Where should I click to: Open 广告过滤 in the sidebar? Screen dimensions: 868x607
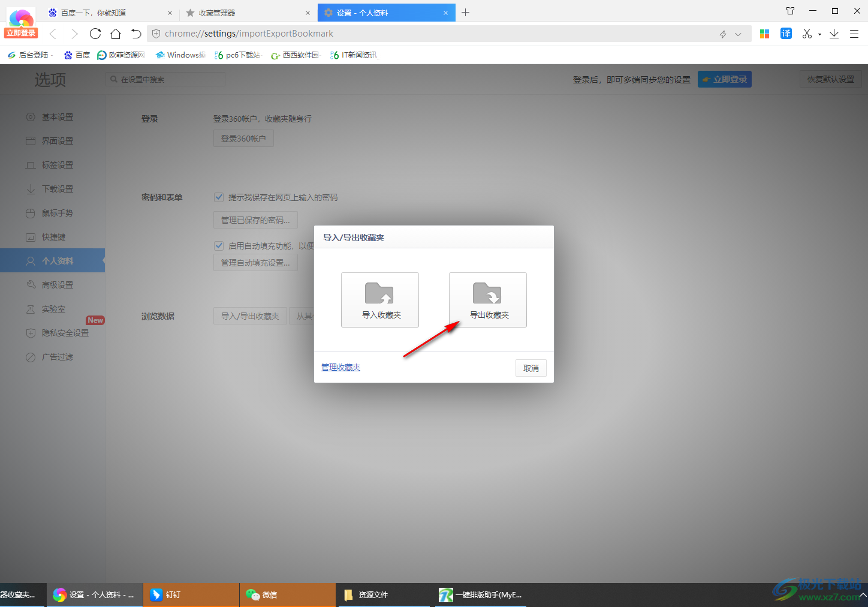click(52, 357)
